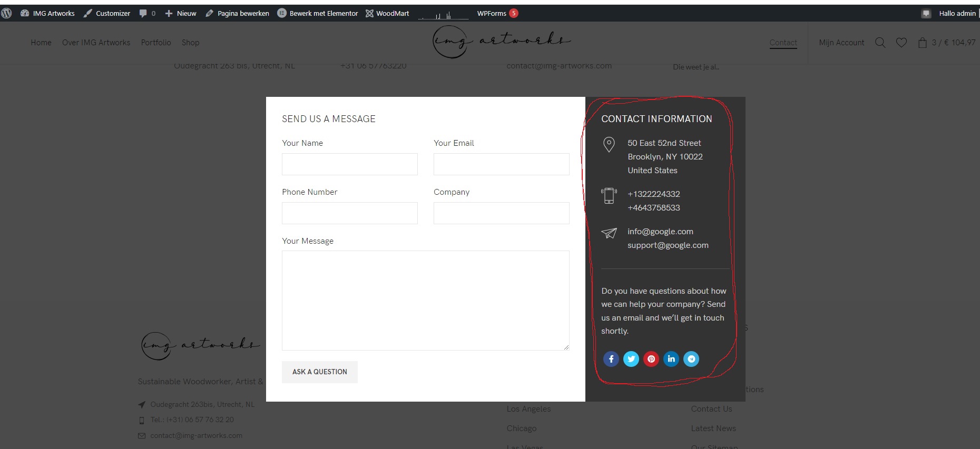Click footer telephone number text
Image resolution: width=980 pixels, height=449 pixels.
pyautogui.click(x=192, y=420)
